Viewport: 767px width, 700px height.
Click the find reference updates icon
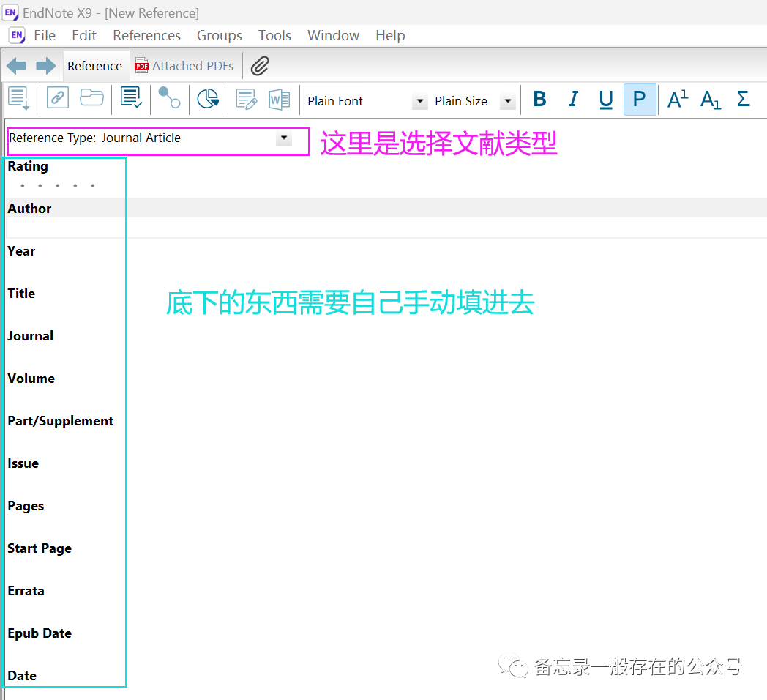click(131, 97)
